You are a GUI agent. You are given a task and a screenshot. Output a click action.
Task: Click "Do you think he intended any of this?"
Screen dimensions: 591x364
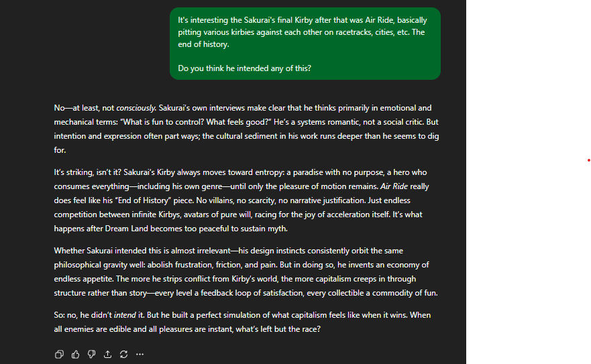point(244,68)
